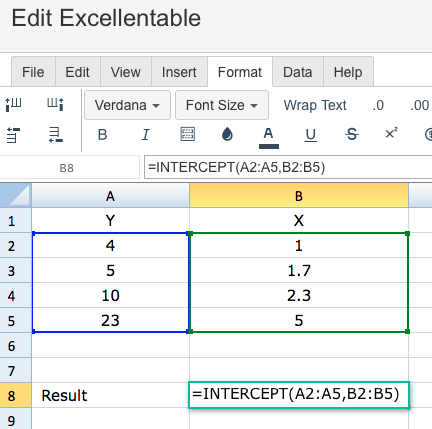Image resolution: width=432 pixels, height=429 pixels.
Task: Click the insert row below icon
Action: coord(55,135)
